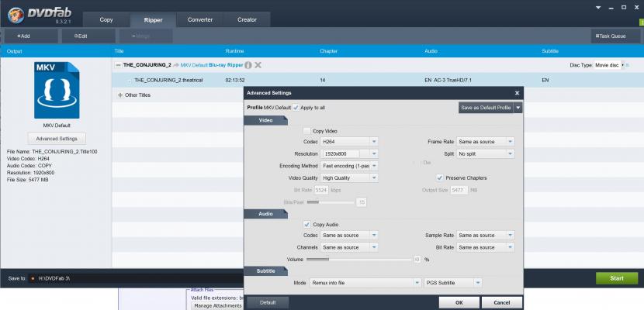
Task: Switch to the Copy tab
Action: click(x=106, y=19)
